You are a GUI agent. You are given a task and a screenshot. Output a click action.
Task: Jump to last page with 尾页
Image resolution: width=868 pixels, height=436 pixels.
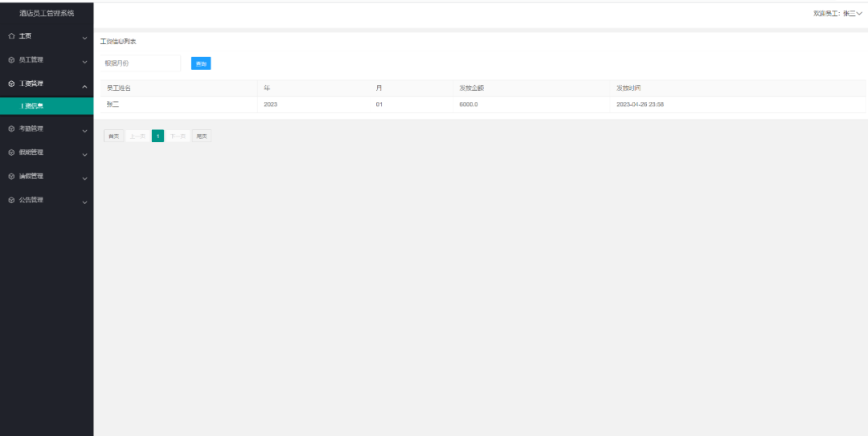[202, 137]
